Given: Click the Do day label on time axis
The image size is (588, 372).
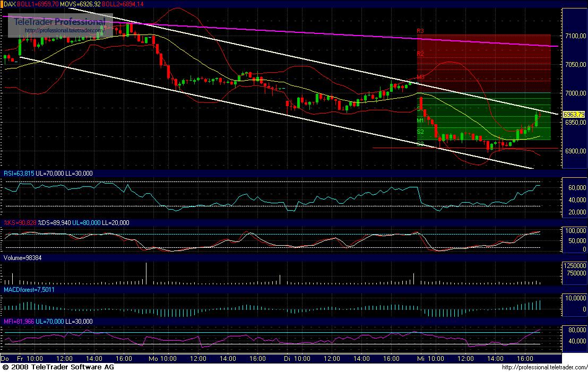Looking at the screenshot, I should point(5,359).
